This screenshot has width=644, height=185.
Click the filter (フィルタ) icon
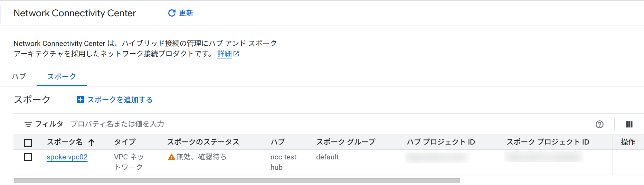point(28,124)
